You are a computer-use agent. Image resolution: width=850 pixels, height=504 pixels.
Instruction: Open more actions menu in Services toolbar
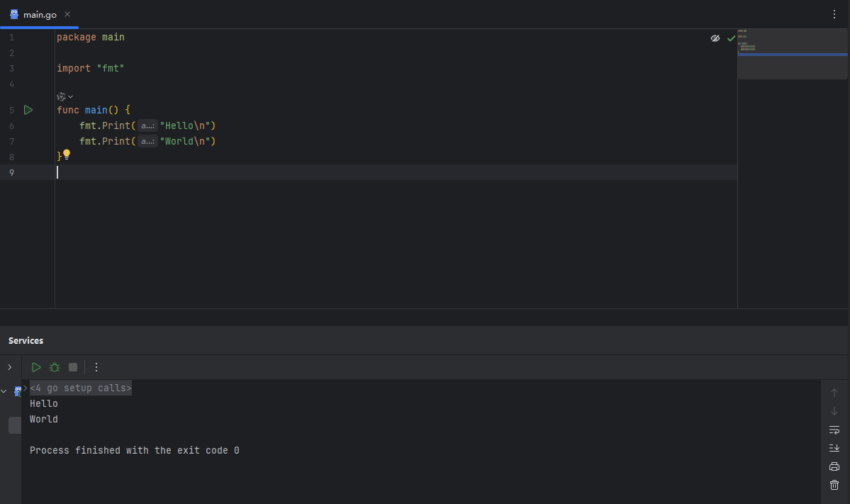pyautogui.click(x=96, y=367)
